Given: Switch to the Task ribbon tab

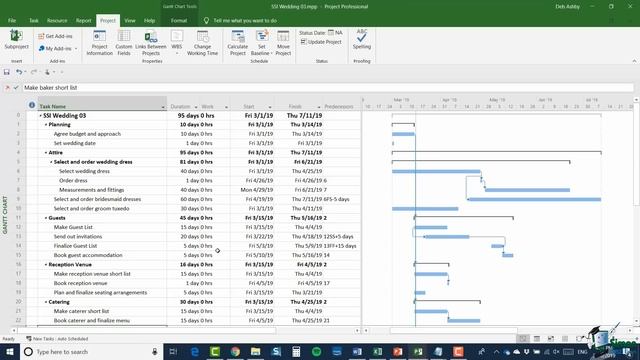Looking at the screenshot, I should point(33,20).
